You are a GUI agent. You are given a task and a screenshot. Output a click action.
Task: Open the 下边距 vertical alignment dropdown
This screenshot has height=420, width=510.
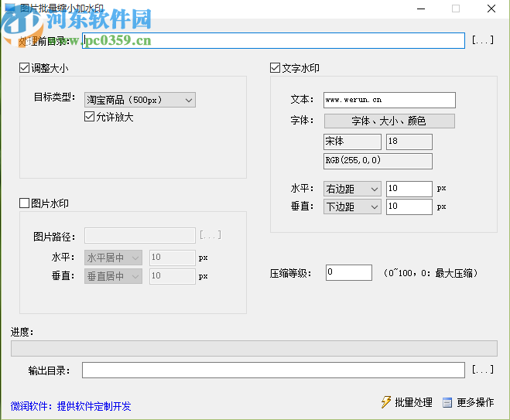352,207
